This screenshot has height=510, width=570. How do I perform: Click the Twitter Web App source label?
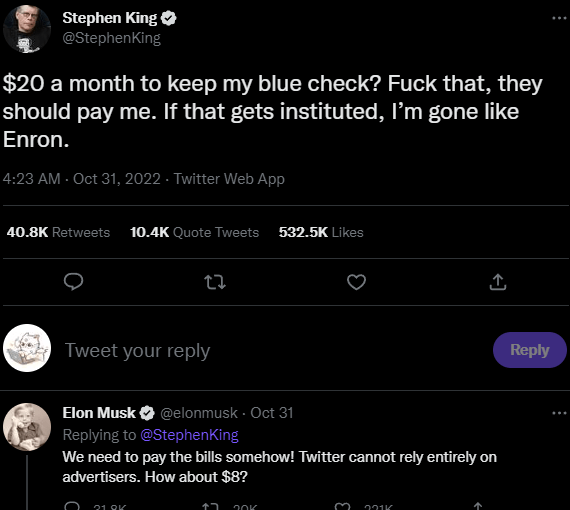pos(229,179)
